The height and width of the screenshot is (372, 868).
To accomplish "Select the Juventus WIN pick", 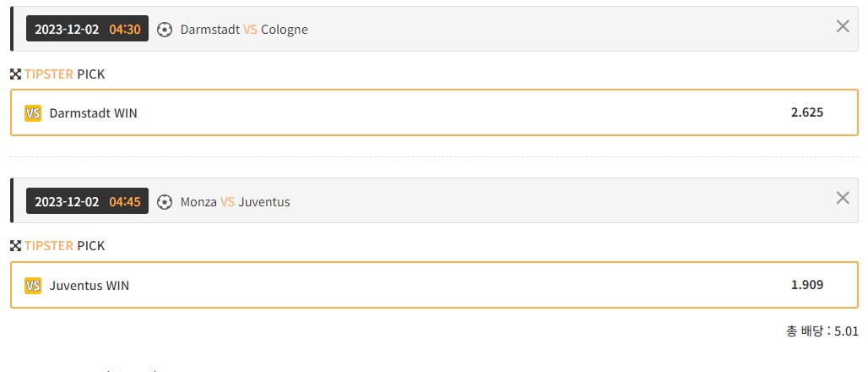I will [x=90, y=286].
